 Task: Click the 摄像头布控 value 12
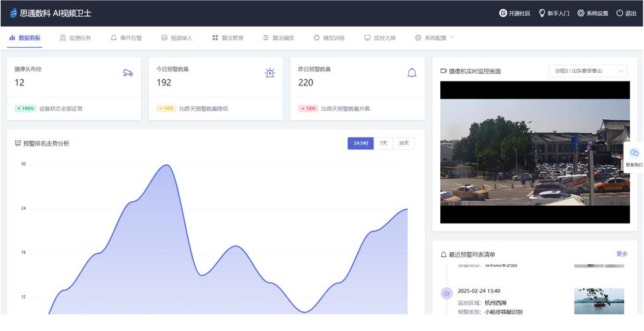click(x=19, y=83)
